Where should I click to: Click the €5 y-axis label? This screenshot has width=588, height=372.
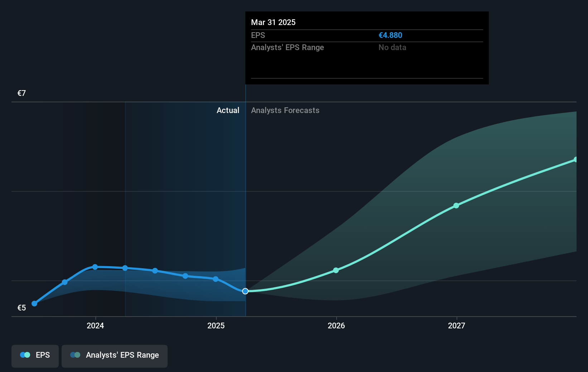tap(21, 308)
